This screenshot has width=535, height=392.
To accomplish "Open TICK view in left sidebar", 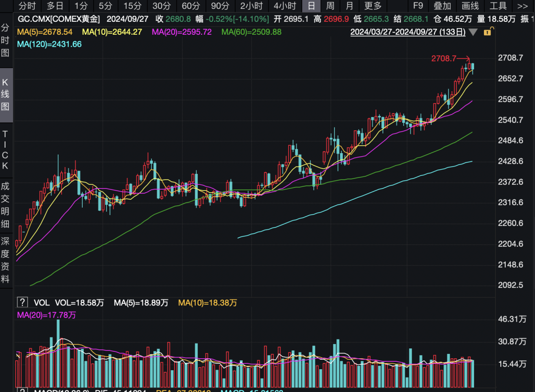I will (x=5, y=150).
